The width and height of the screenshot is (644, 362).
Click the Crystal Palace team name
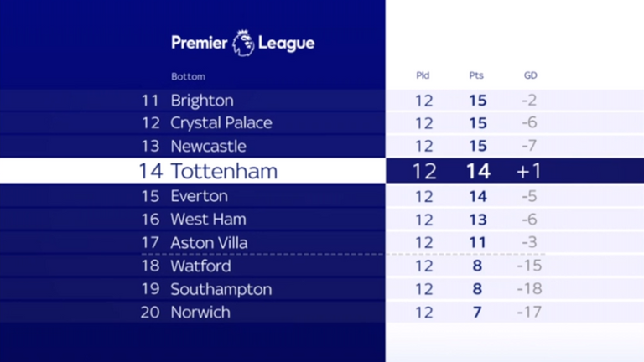pos(221,122)
